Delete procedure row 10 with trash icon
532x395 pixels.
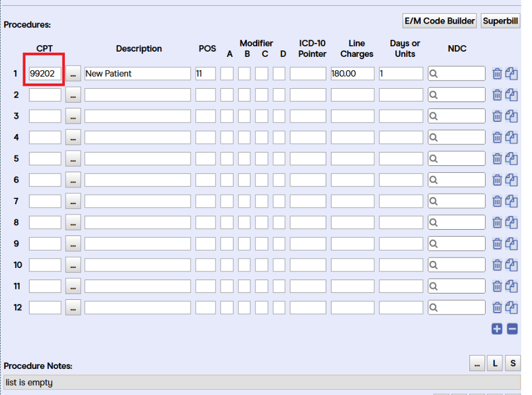pyautogui.click(x=497, y=265)
